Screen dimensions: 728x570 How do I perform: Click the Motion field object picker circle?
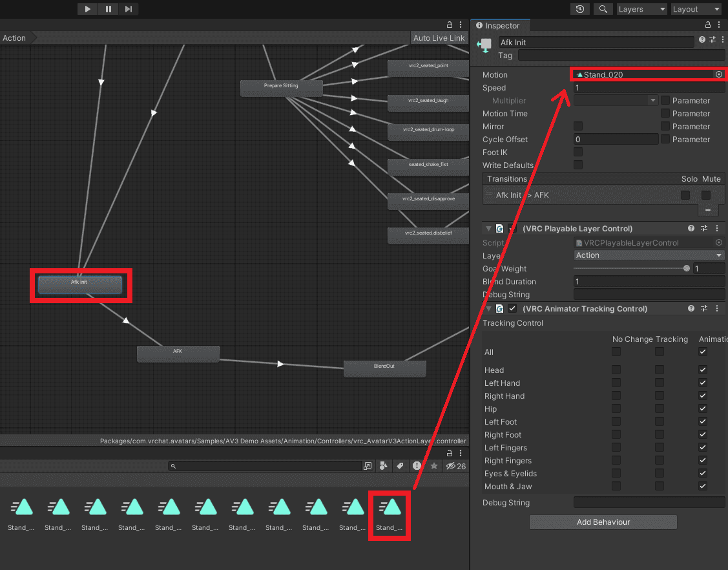(x=718, y=75)
